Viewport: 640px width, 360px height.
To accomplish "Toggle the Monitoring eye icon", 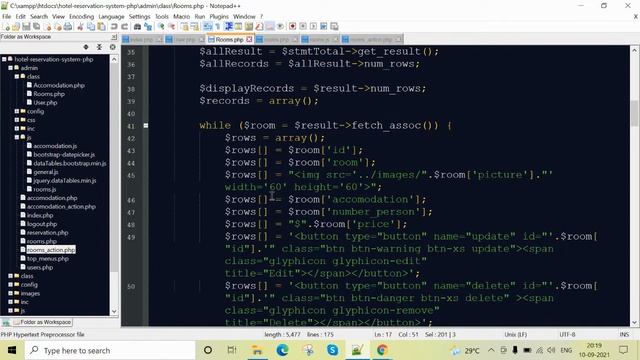I will 280,27.
